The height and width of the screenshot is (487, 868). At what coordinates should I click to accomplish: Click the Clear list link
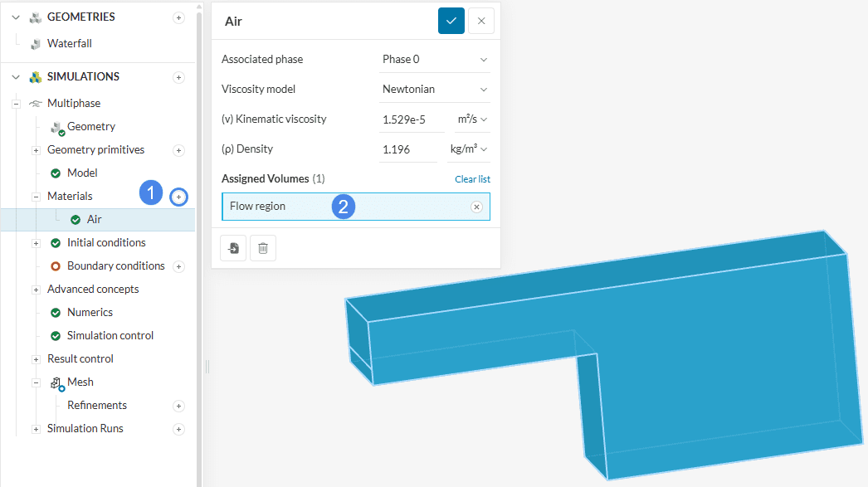[x=472, y=179]
